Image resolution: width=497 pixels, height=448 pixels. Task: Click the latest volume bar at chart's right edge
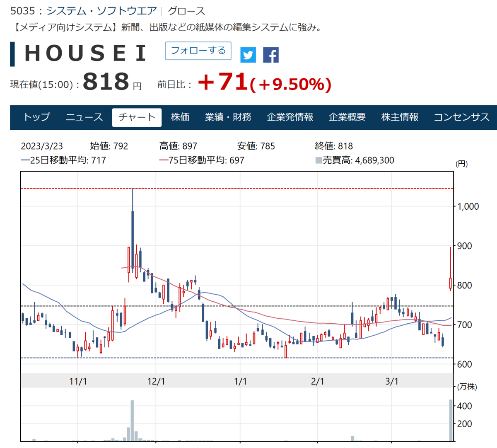pyautogui.click(x=451, y=420)
